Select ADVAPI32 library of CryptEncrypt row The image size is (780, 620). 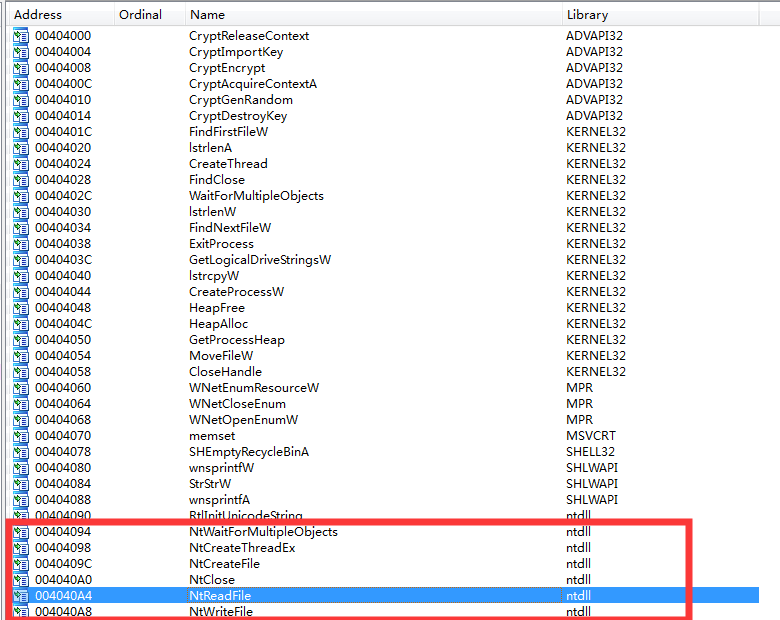coord(594,68)
